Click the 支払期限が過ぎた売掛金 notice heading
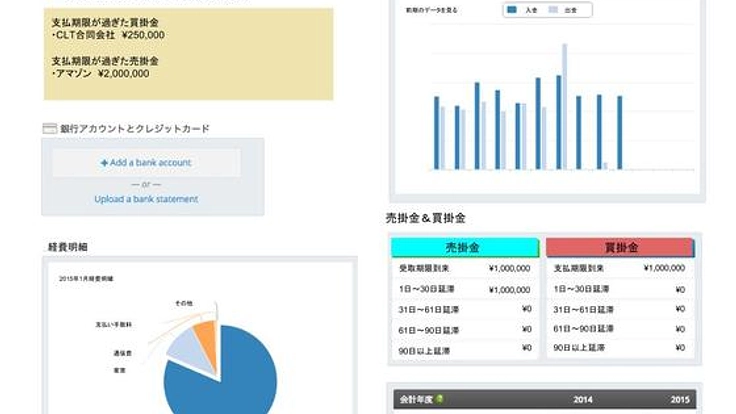The height and width of the screenshot is (414, 736). coord(105,61)
